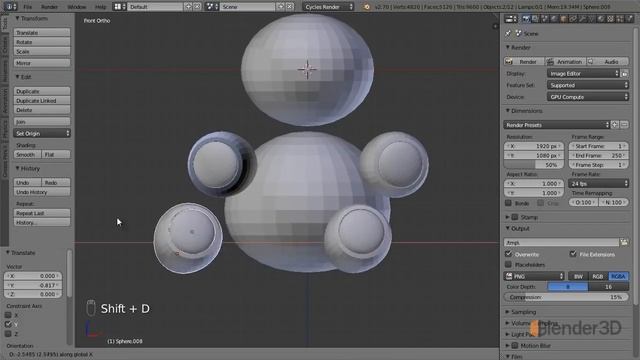Viewport: 640px width, 360px height.
Task: Adjust the Compression 15% slider
Action: 566,297
